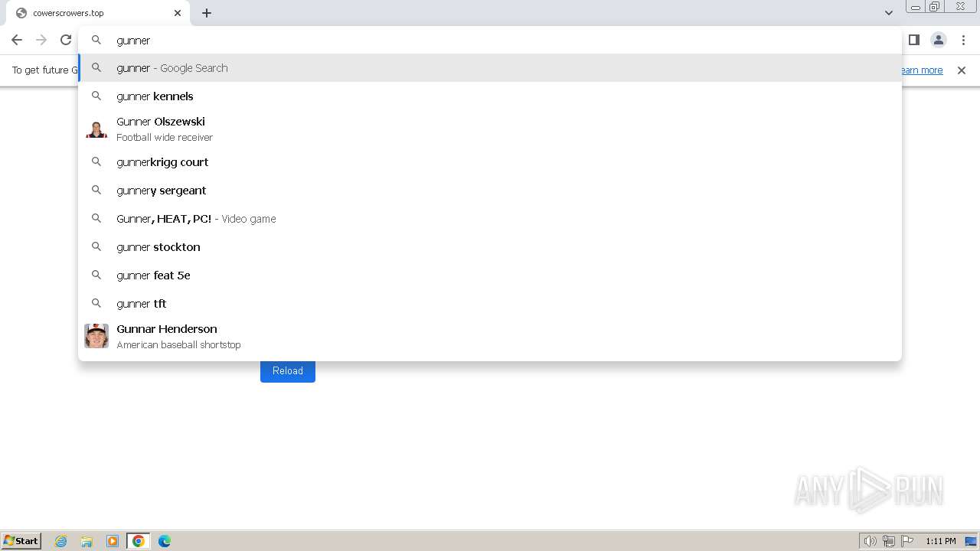
Task: Select the 'gunner tft' suggestion
Action: click(490, 304)
